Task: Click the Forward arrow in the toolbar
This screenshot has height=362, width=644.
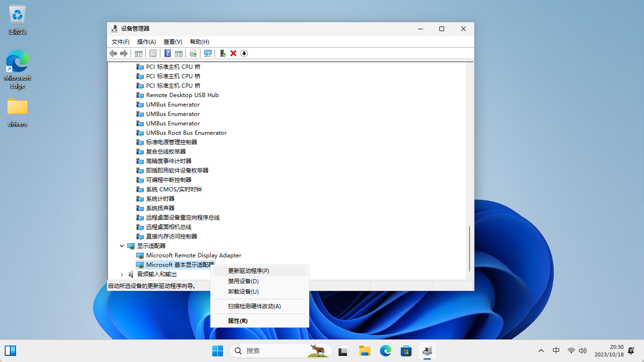Action: pyautogui.click(x=124, y=53)
